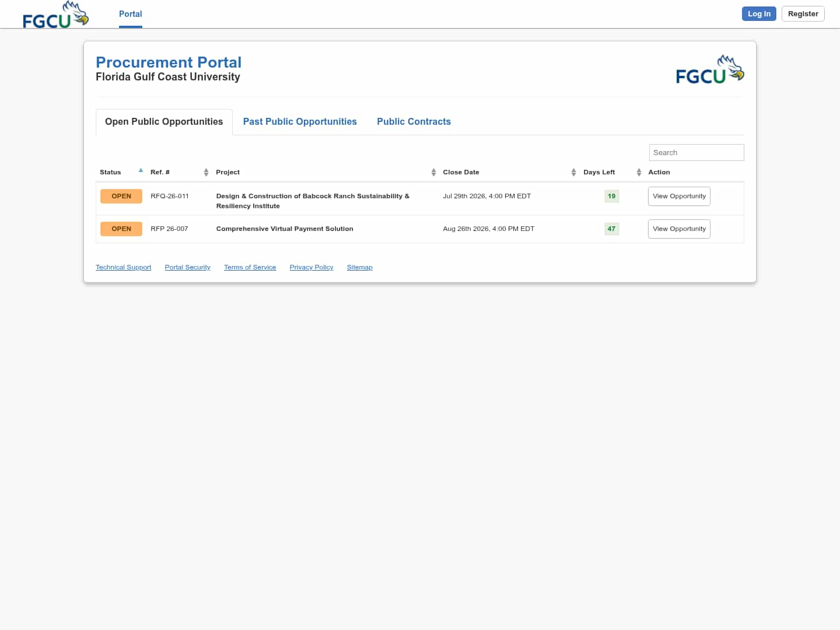Click the reference number RFQ-26-011
The width and height of the screenshot is (840, 630).
point(170,196)
